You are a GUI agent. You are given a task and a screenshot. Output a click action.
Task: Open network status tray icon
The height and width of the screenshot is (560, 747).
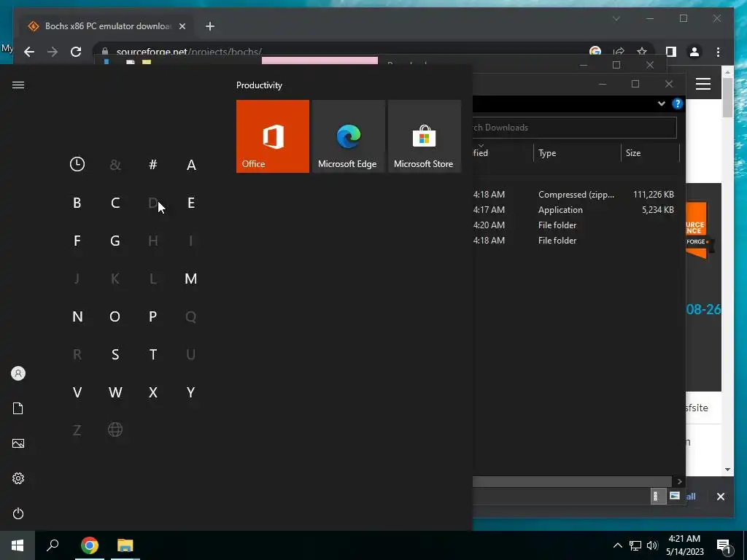(635, 545)
